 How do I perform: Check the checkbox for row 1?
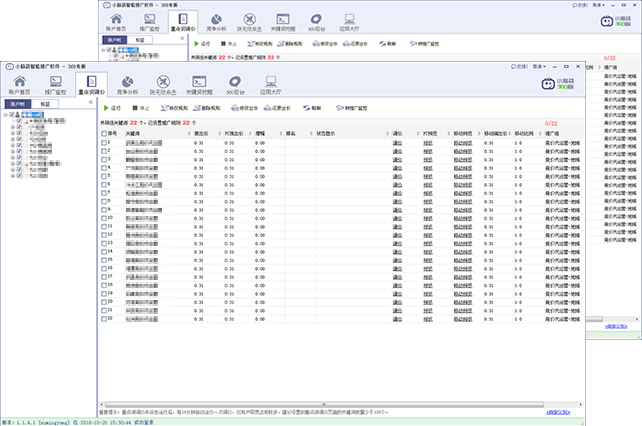pos(103,143)
